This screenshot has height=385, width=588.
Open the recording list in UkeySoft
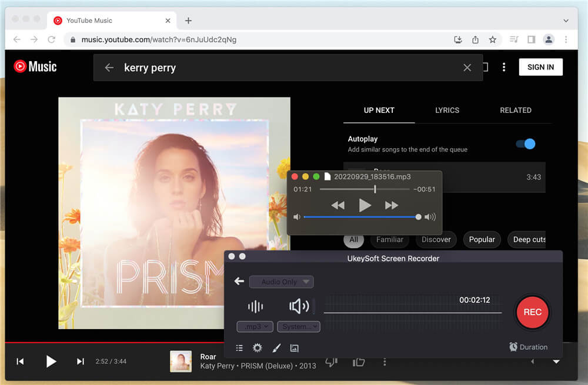[239, 348]
